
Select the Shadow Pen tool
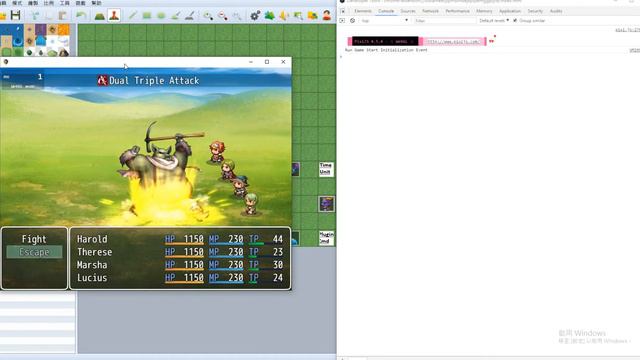coord(190,16)
